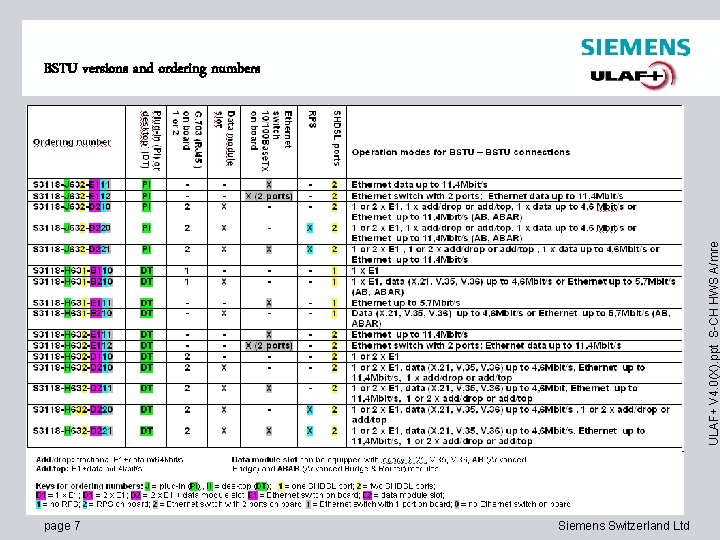Click ordering number S3118-H632-D210

click(x=73, y=367)
